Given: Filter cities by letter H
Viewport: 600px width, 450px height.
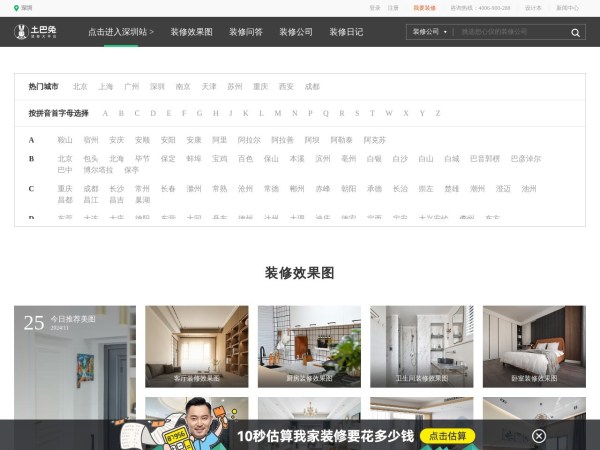Looking at the screenshot, I should [x=214, y=113].
